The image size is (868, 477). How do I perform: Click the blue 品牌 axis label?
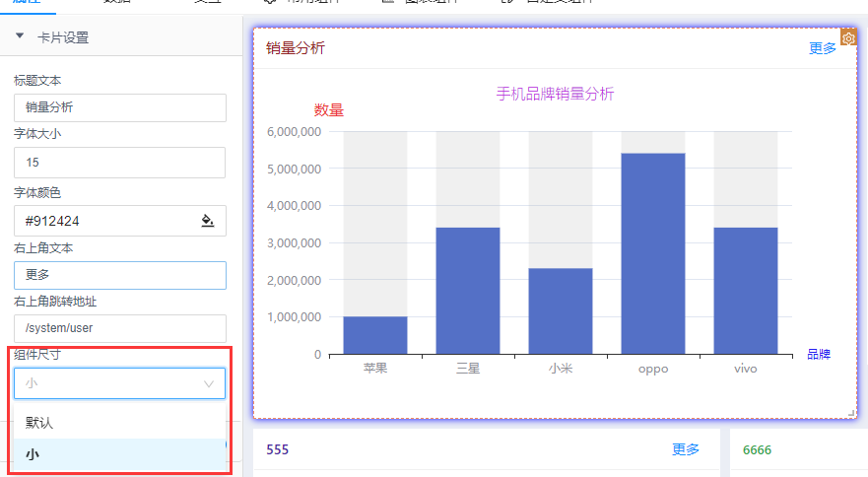(819, 354)
